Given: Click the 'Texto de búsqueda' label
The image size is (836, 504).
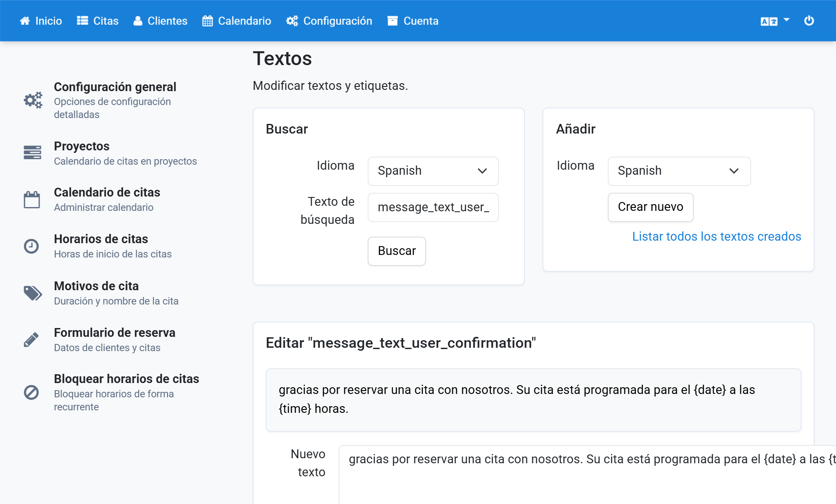Looking at the screenshot, I should pyautogui.click(x=327, y=210).
